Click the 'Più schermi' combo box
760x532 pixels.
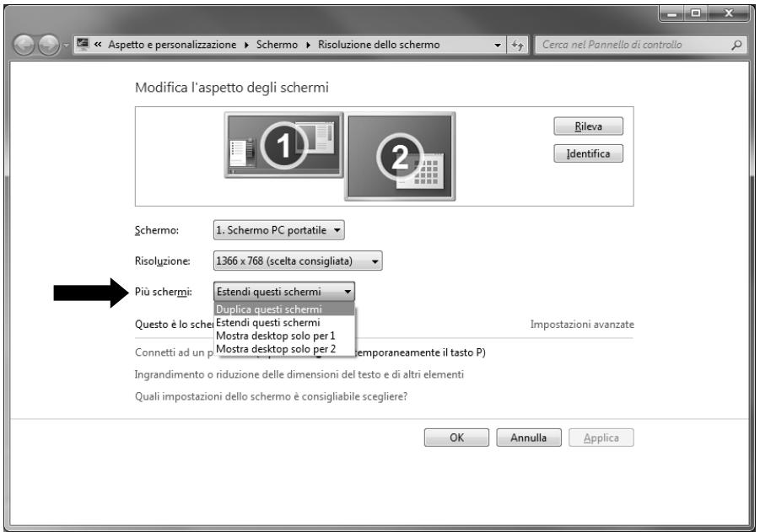tap(284, 292)
